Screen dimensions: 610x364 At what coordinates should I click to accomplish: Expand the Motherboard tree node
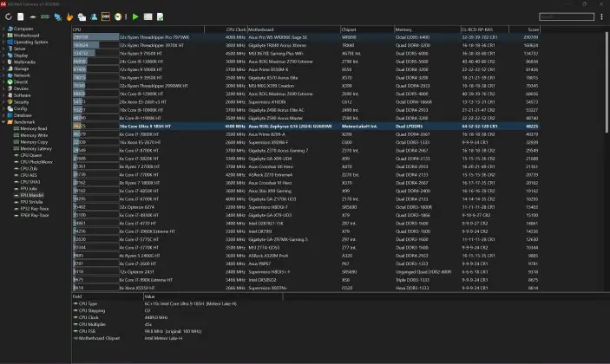click(x=3, y=36)
